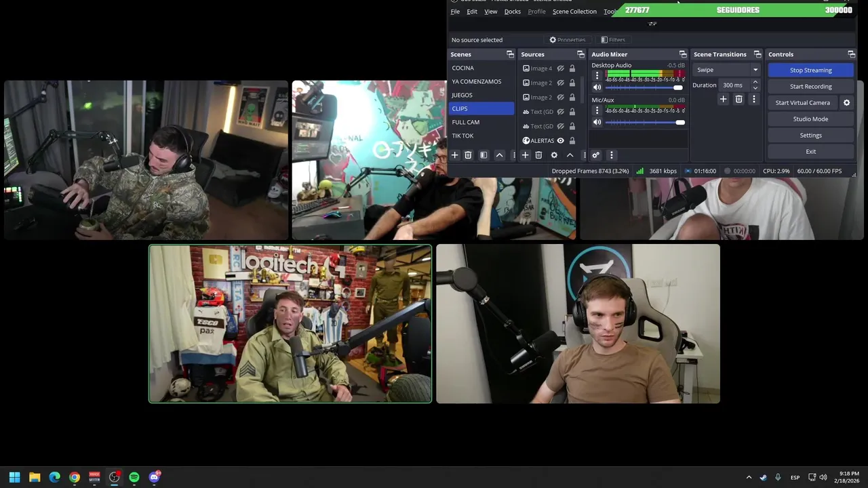Image resolution: width=868 pixels, height=488 pixels.
Task: Launch Google Chrome from taskbar
Action: pos(75,477)
